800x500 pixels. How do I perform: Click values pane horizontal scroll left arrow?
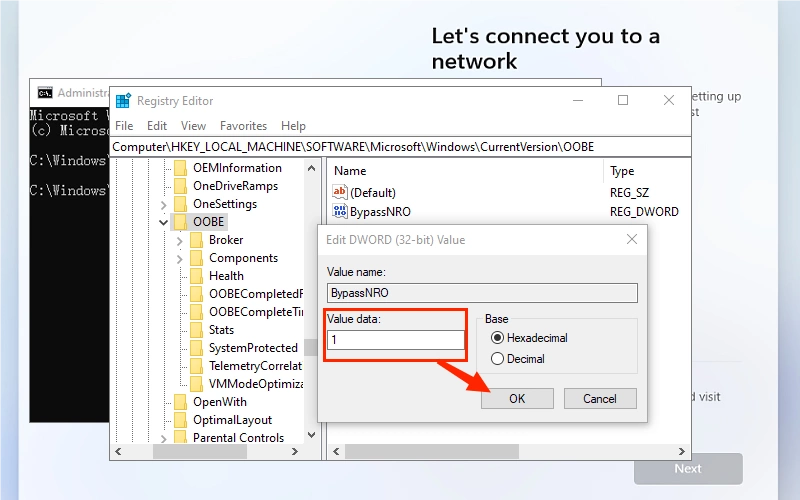point(336,452)
